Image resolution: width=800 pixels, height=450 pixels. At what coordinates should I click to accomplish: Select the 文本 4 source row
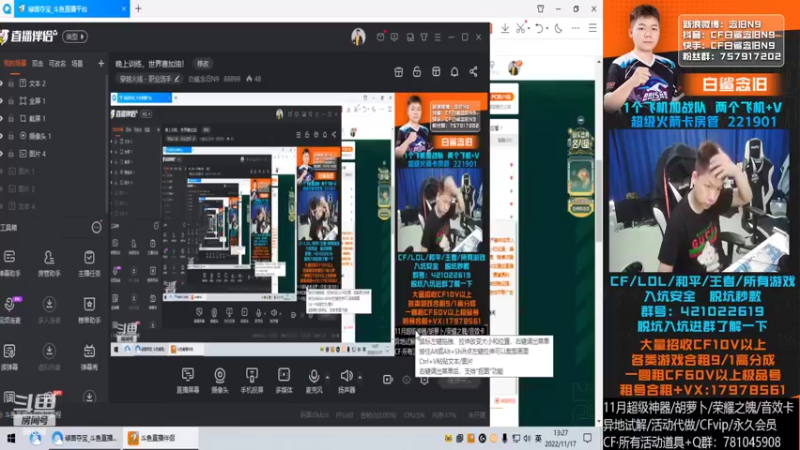53,207
